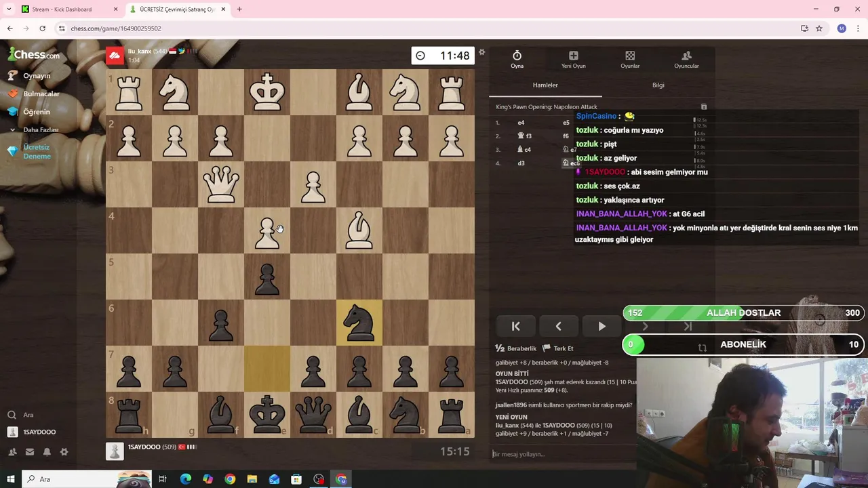868x488 pixels.
Task: Select the white king on e1
Action: [267, 92]
